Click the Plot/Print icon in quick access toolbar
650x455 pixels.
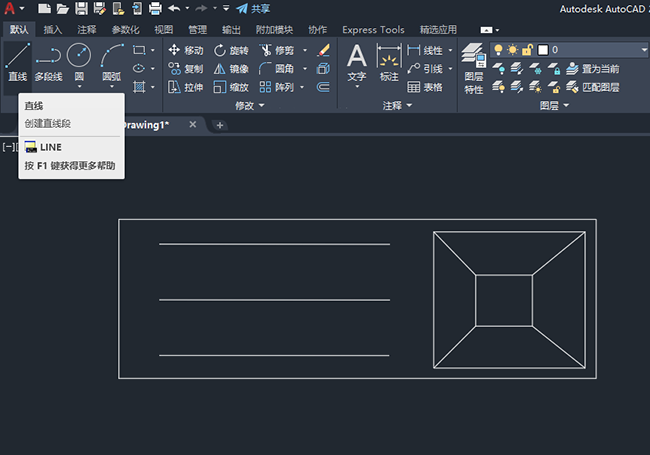pos(155,9)
